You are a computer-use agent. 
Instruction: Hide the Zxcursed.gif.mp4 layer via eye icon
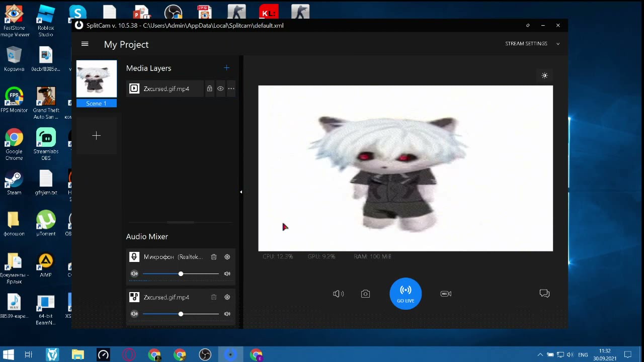pos(220,88)
